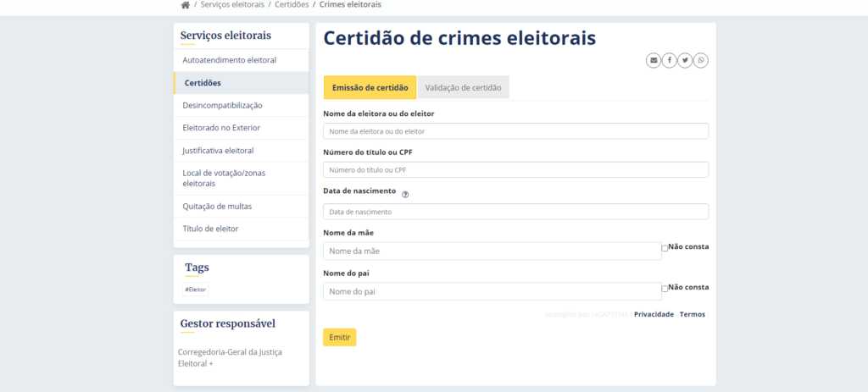Image resolution: width=868 pixels, height=392 pixels.
Task: Open Serviços eleitorais breadcrumb link
Action: [232, 5]
